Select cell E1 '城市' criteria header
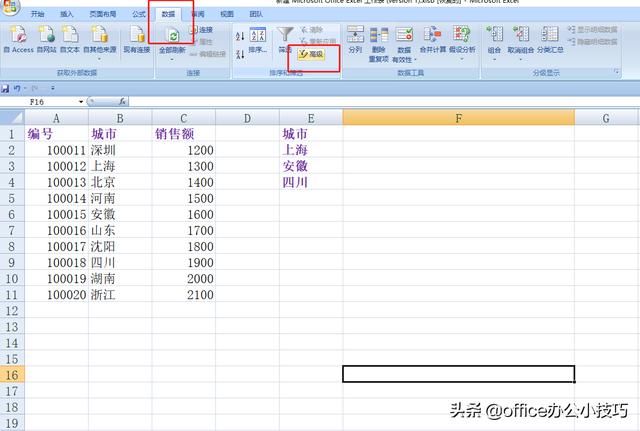 [311, 134]
